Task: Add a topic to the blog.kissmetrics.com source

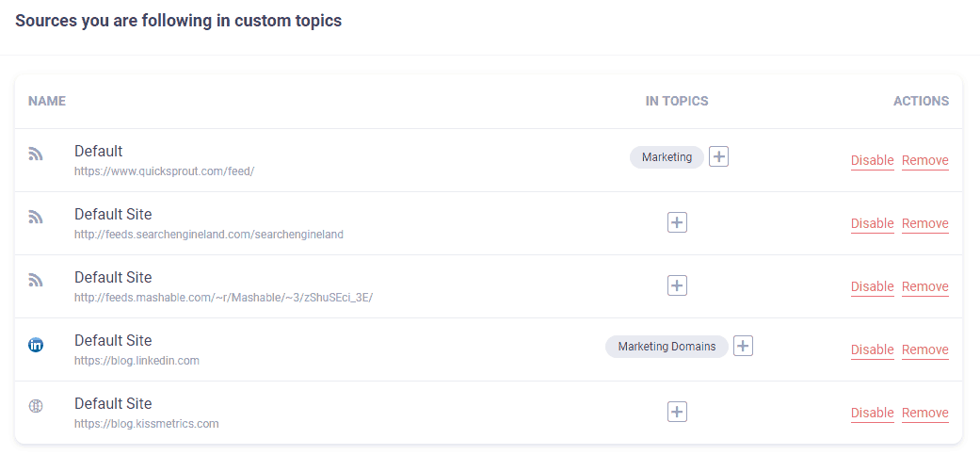Action: 678,412
